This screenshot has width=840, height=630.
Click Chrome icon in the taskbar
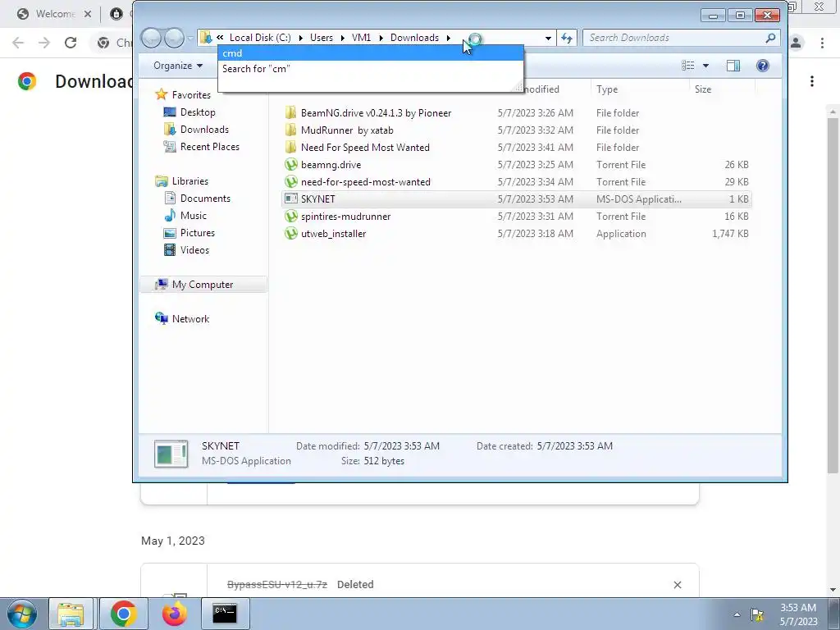coord(123,614)
